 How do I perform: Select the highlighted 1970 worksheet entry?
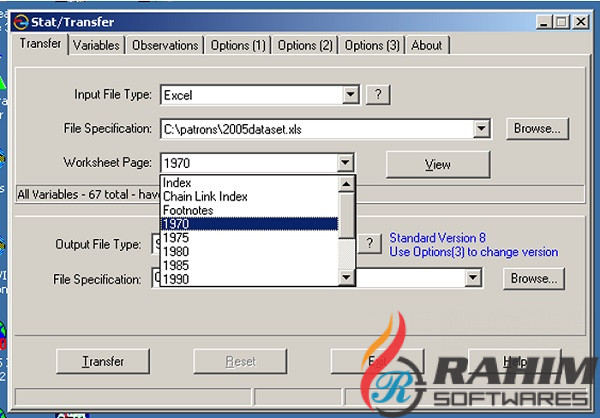coord(249,224)
